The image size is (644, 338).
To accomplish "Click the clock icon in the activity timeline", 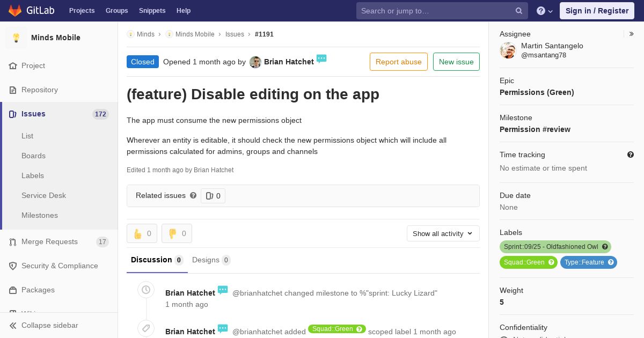I will (146, 290).
